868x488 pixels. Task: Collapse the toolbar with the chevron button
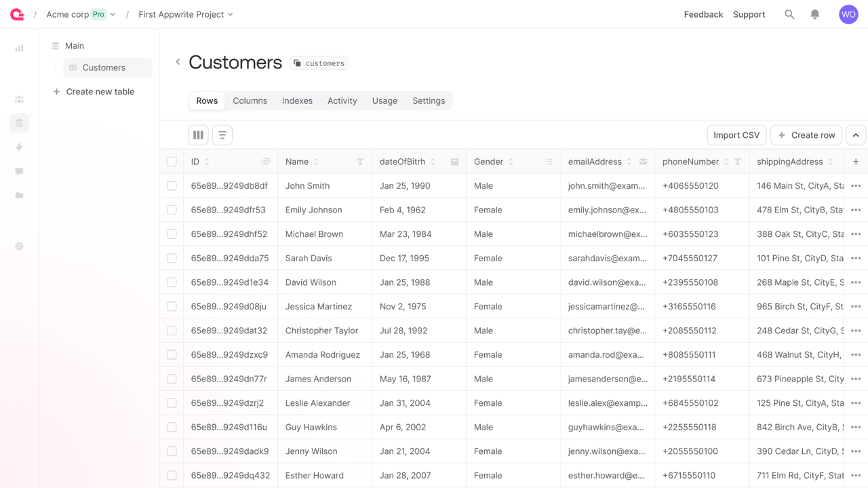pos(855,135)
